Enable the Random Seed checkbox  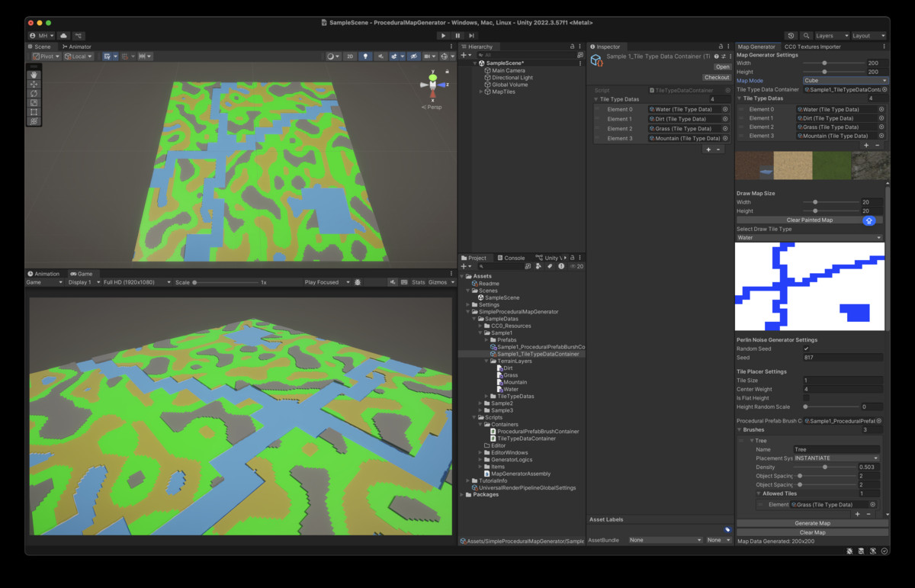tap(806, 349)
